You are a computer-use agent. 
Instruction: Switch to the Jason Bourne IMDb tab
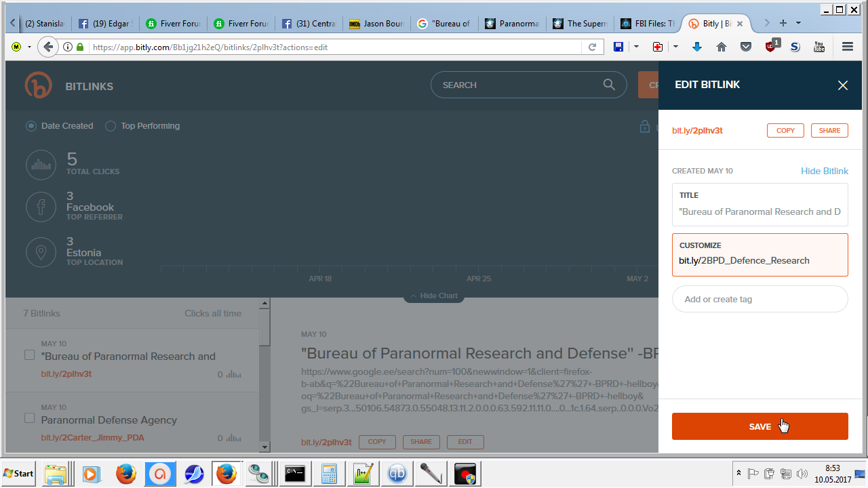pos(377,24)
